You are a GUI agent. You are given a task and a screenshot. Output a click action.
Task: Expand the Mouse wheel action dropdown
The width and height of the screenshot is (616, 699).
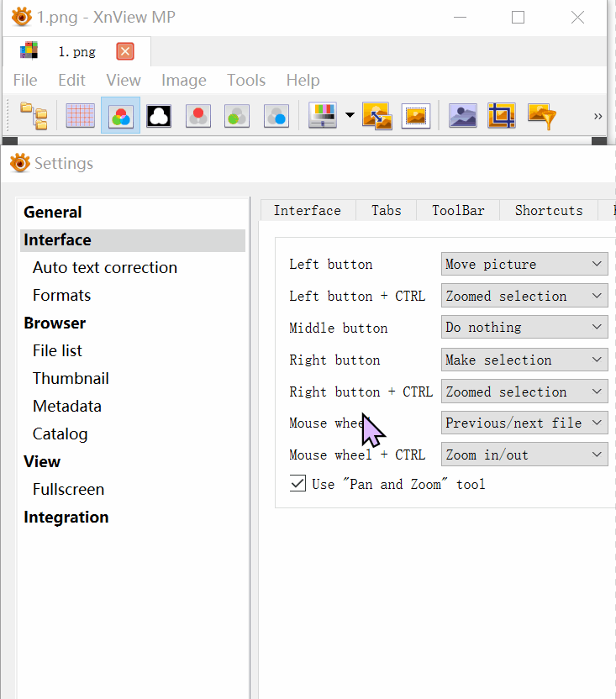coord(524,423)
